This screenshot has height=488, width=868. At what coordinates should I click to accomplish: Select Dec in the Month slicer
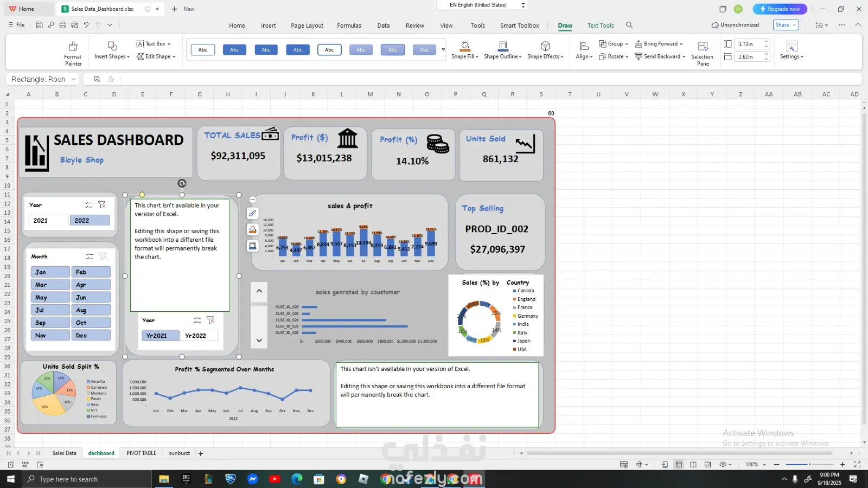[x=91, y=336]
